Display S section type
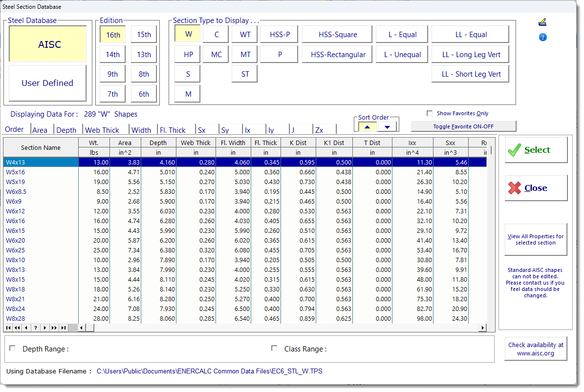The image size is (584, 392). point(188,74)
